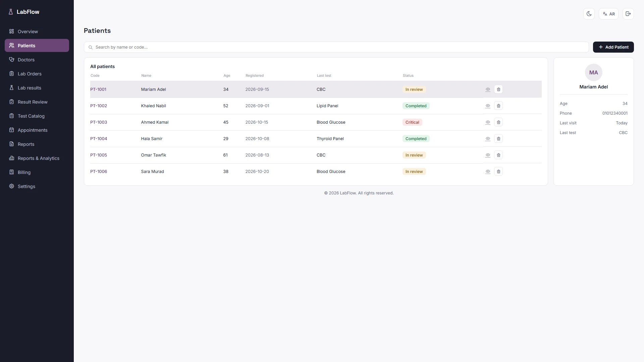Click the Lipid Panel cell
This screenshot has width=644, height=362.
[x=327, y=106]
